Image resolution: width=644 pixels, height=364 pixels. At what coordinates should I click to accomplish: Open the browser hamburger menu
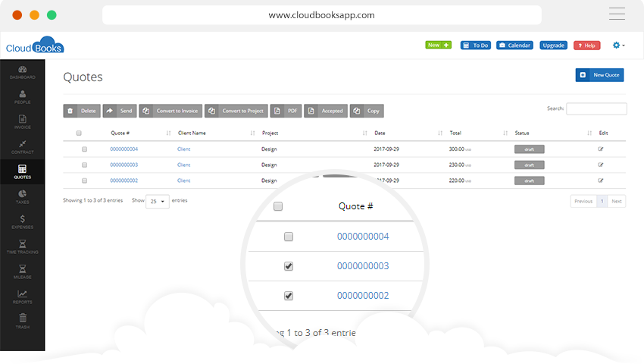[x=617, y=14]
